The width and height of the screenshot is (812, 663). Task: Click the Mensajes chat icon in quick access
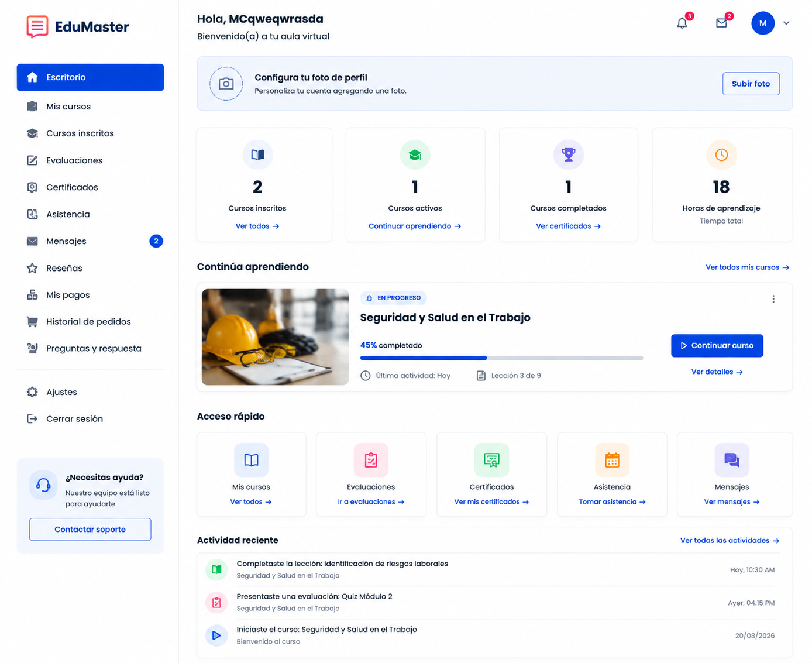732,460
